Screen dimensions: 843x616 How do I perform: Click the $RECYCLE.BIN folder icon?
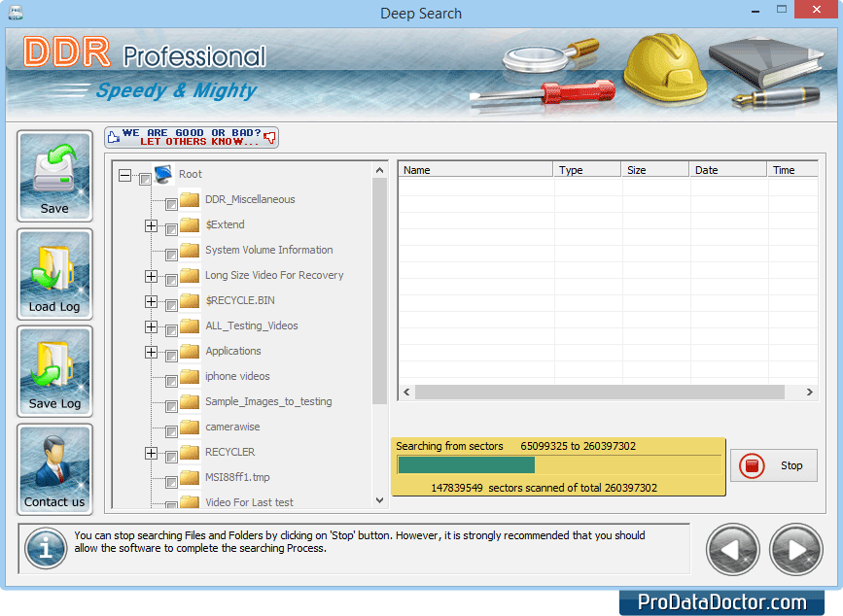[x=190, y=300]
